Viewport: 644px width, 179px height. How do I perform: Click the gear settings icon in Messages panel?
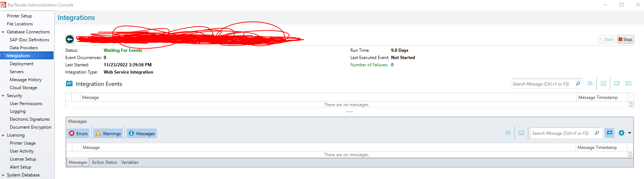pyautogui.click(x=622, y=133)
